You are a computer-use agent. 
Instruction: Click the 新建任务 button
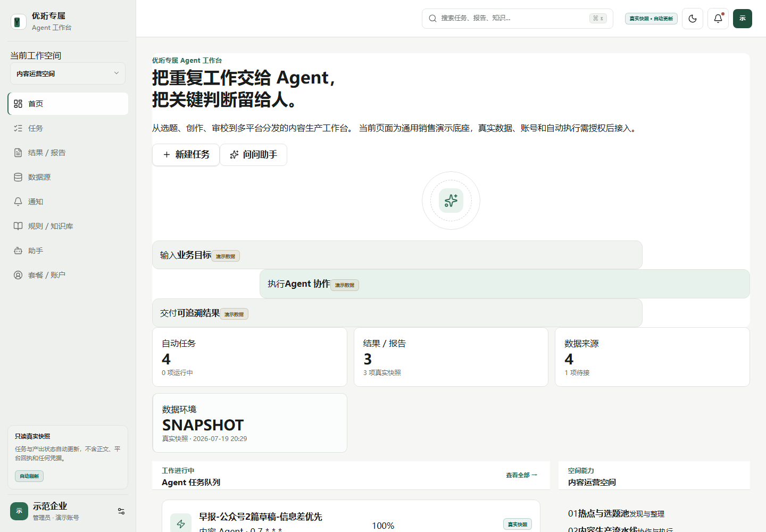coord(186,155)
